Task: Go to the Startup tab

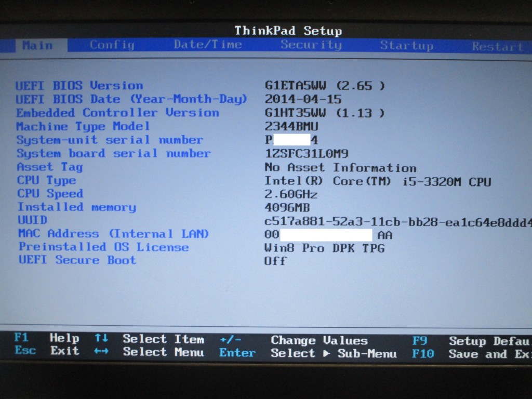Action: click(406, 46)
